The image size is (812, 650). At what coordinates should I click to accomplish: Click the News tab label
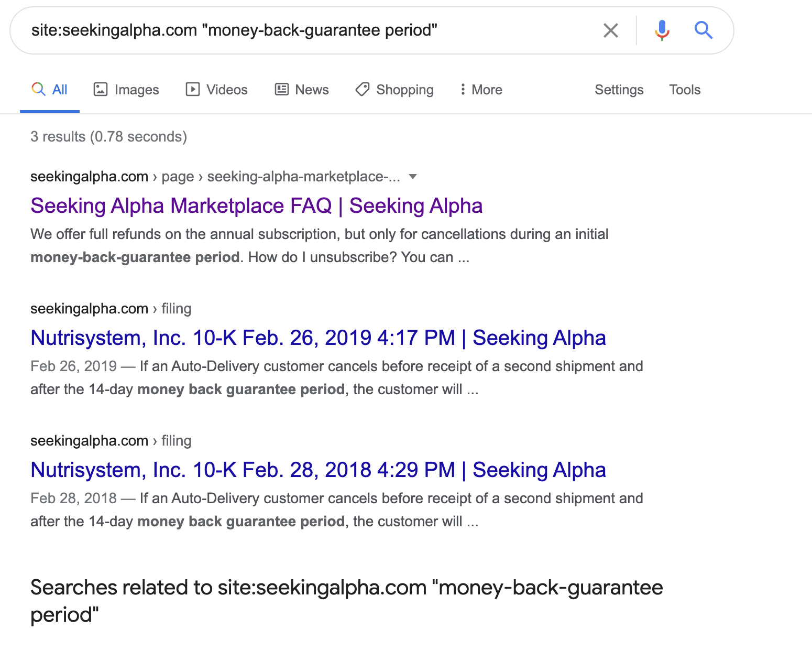[x=312, y=90]
